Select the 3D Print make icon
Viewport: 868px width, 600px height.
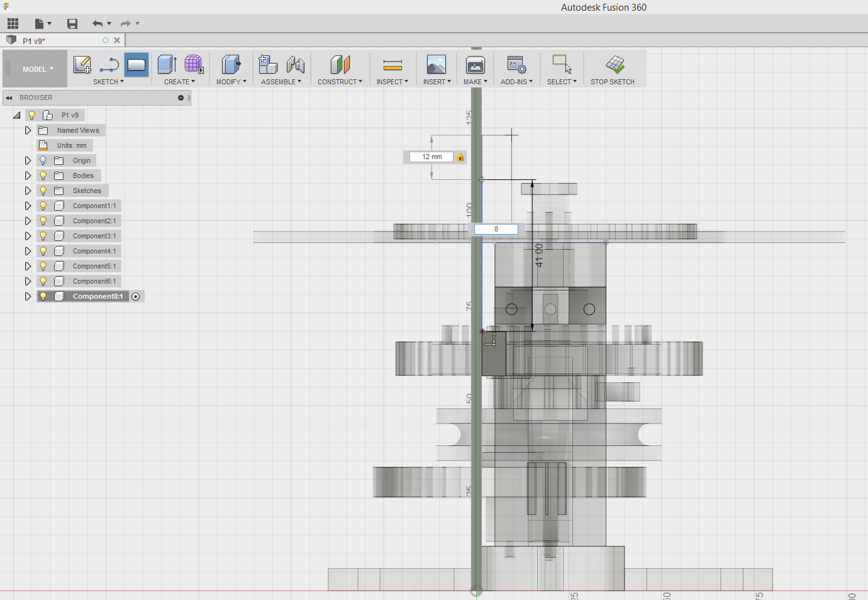pos(476,65)
